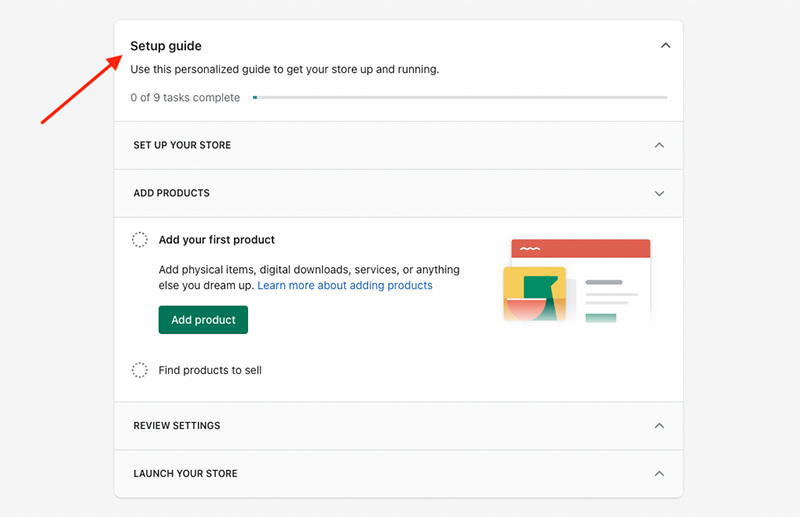Image resolution: width=800 pixels, height=517 pixels.
Task: Expand the Launch Your Store chevron
Action: 659,474
